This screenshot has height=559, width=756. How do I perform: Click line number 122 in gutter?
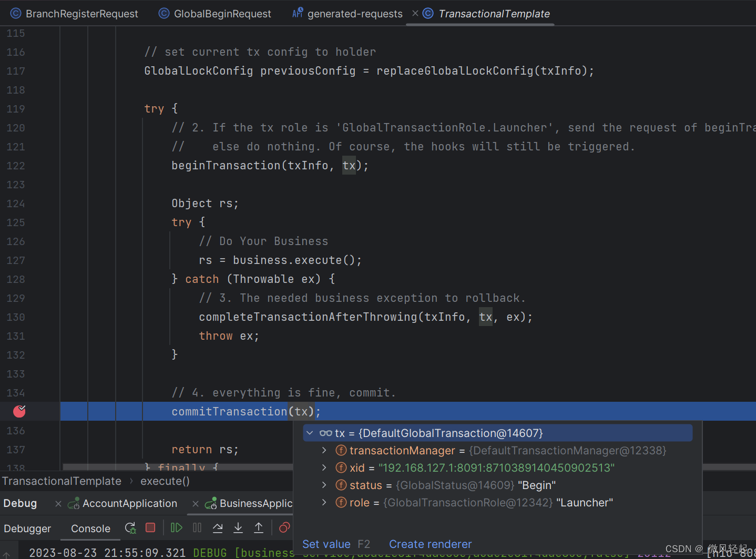[16, 166]
